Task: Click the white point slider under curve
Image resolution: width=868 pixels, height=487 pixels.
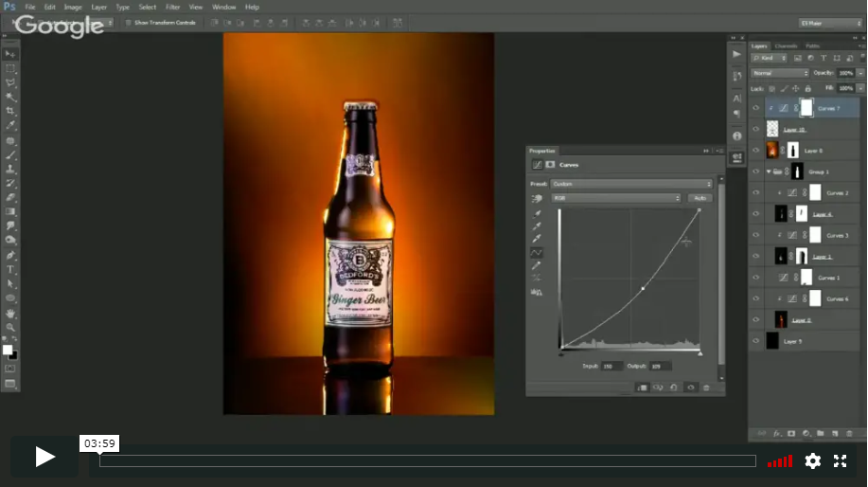Action: 700,353
